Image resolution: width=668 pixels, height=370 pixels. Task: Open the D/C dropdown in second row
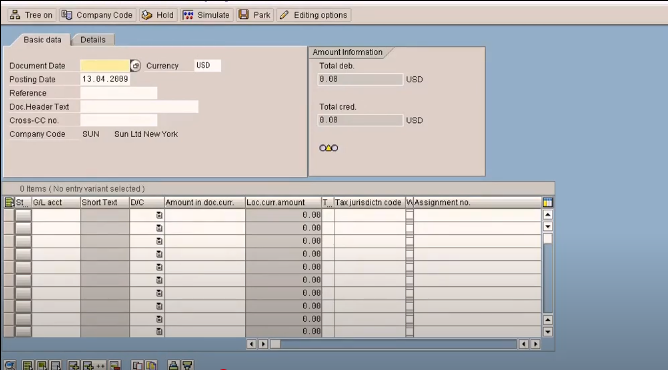pyautogui.click(x=159, y=228)
